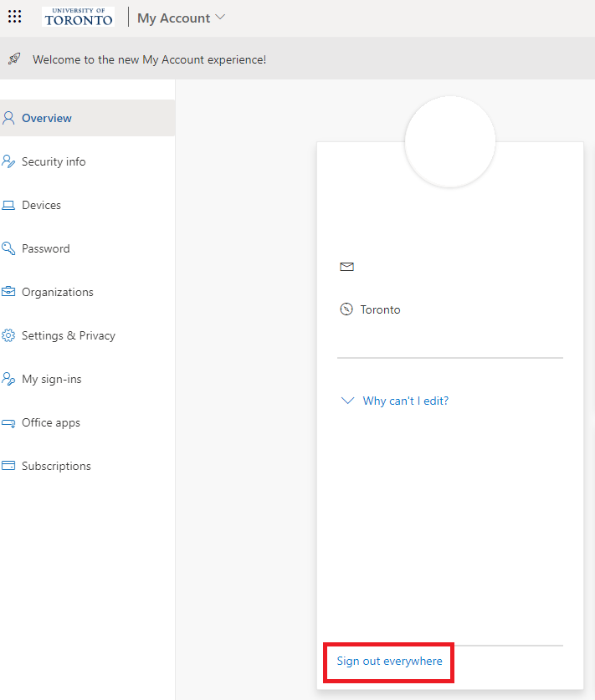595x700 pixels.
Task: Click the My sign-ins icon
Action: click(8, 379)
